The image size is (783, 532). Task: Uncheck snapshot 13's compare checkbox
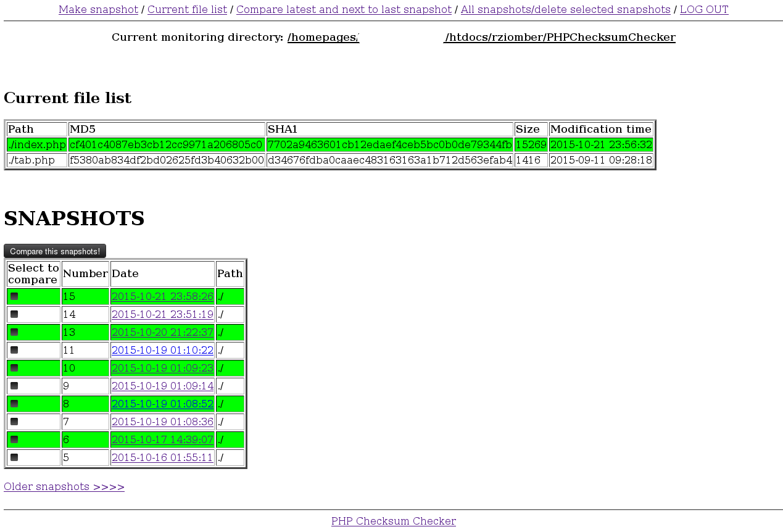(14, 332)
